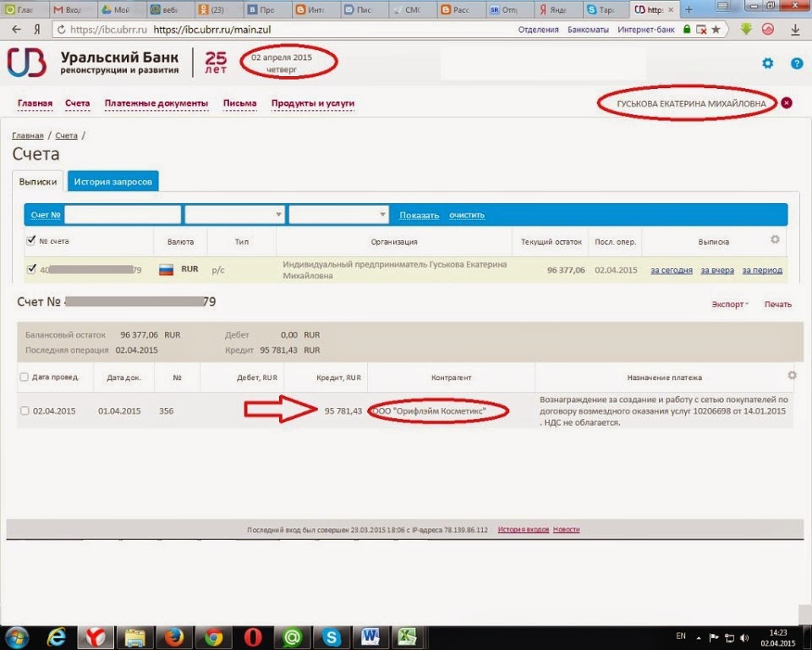This screenshot has height=650, width=812.
Task: Log out with the red X beside the user name
Action: coord(786,102)
